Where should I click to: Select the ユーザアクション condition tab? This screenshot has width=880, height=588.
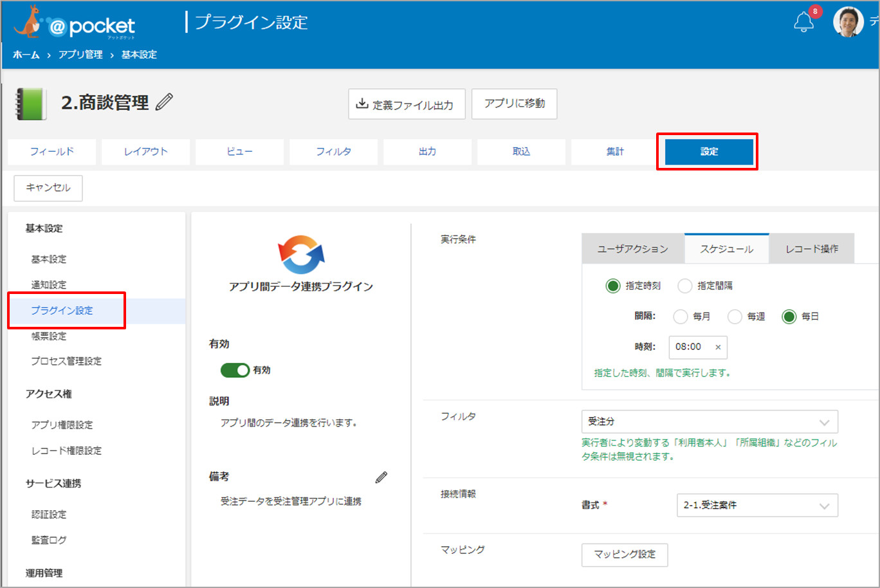point(633,249)
